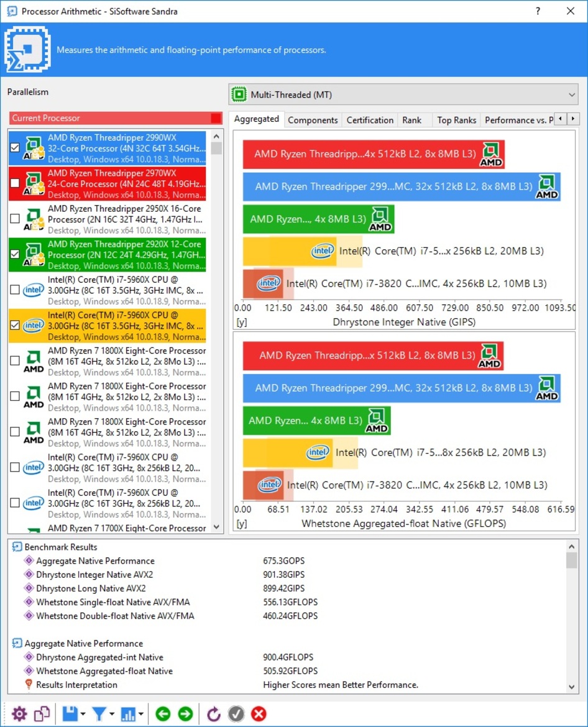Click the blue floppy disk save icon
The width and height of the screenshot is (588, 727).
pyautogui.click(x=70, y=713)
